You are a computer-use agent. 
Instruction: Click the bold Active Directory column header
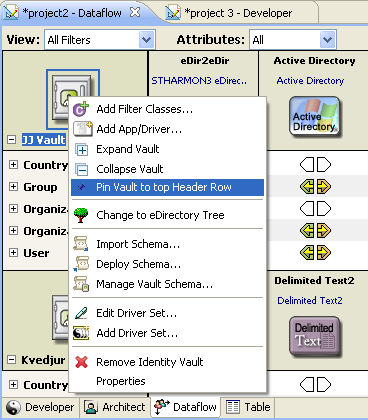coord(314,61)
